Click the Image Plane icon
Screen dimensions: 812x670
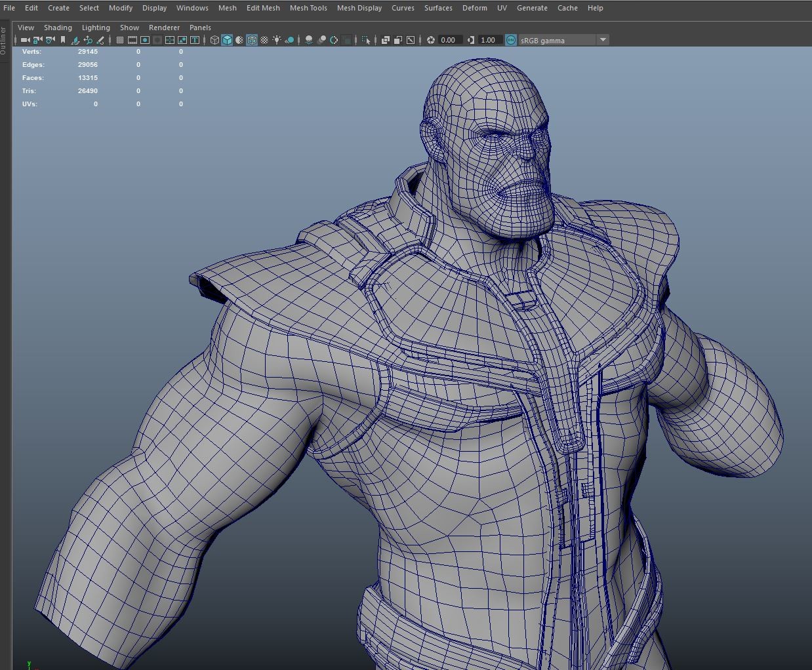click(x=75, y=40)
